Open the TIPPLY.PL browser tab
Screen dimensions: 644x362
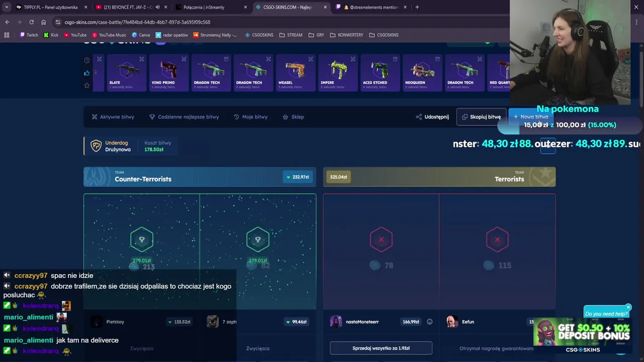coord(50,7)
